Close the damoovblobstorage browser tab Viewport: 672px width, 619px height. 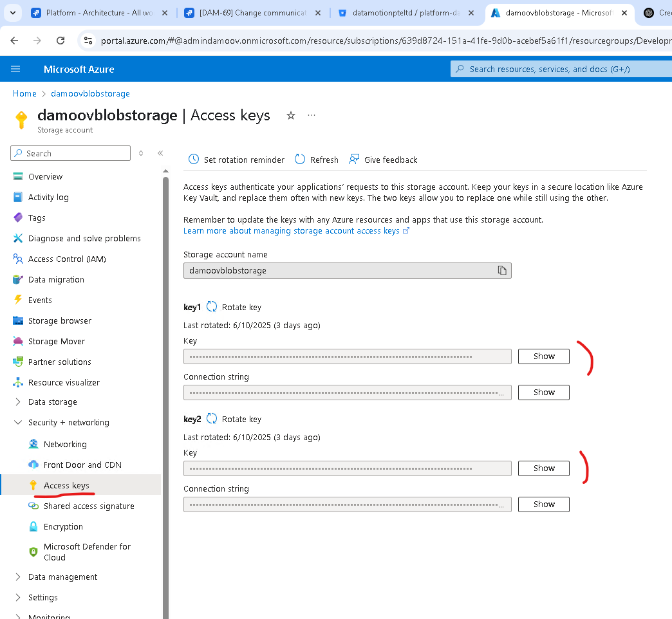click(624, 13)
